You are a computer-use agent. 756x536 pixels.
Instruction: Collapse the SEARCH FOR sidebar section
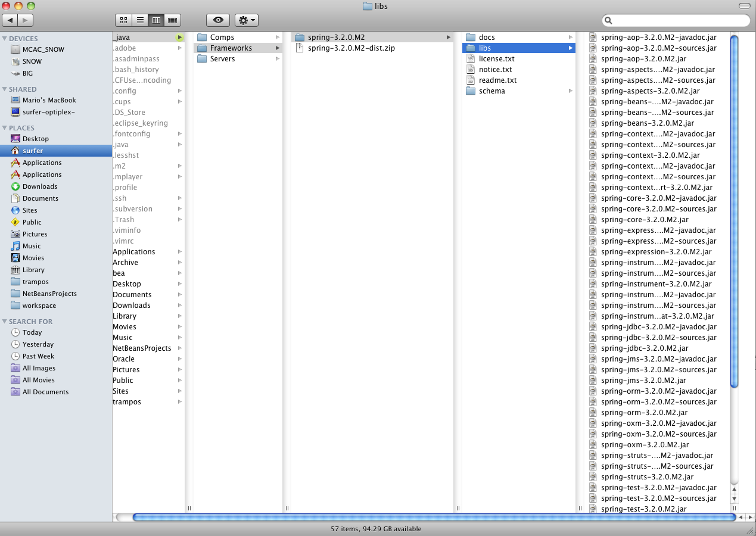tap(5, 322)
